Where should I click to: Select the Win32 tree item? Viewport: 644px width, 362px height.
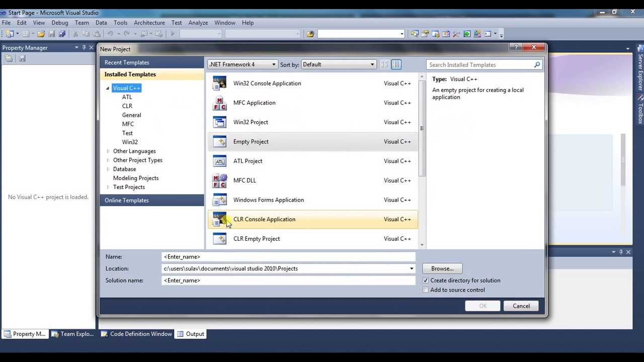point(130,142)
